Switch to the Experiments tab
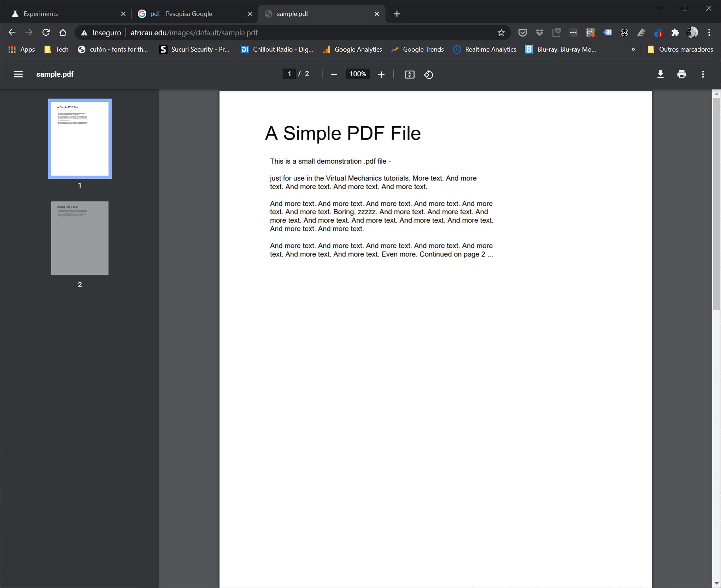721x588 pixels. tap(41, 14)
